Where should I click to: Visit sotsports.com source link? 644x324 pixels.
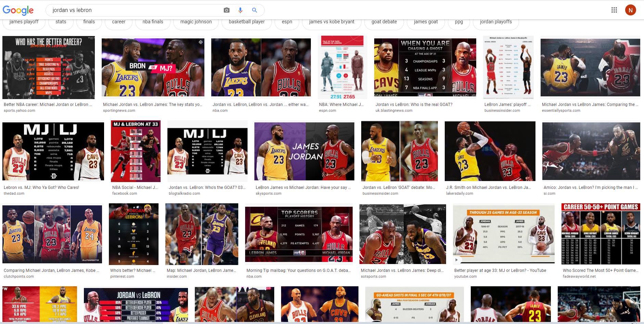pyautogui.click(x=374, y=276)
